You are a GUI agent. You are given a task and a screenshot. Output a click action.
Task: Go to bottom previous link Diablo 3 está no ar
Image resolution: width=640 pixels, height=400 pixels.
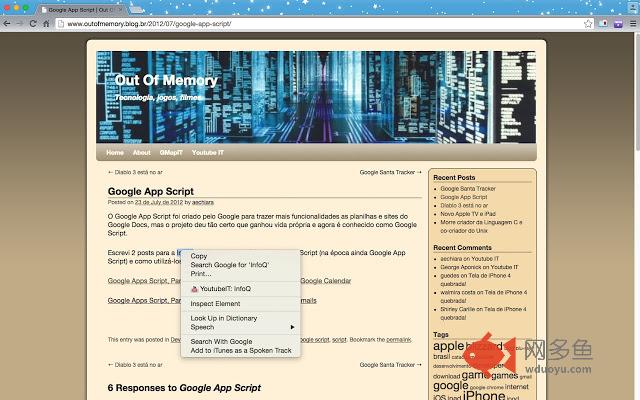[135, 365]
